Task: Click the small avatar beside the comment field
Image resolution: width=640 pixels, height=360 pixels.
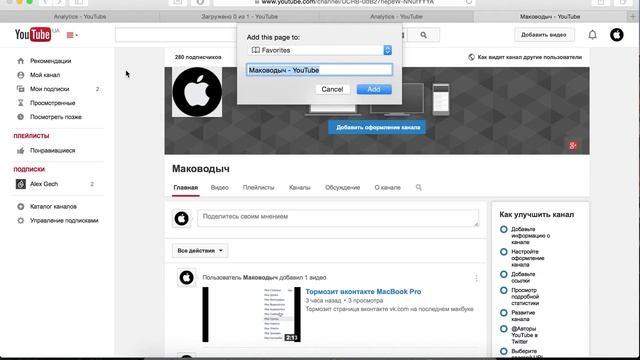Action: (x=182, y=219)
